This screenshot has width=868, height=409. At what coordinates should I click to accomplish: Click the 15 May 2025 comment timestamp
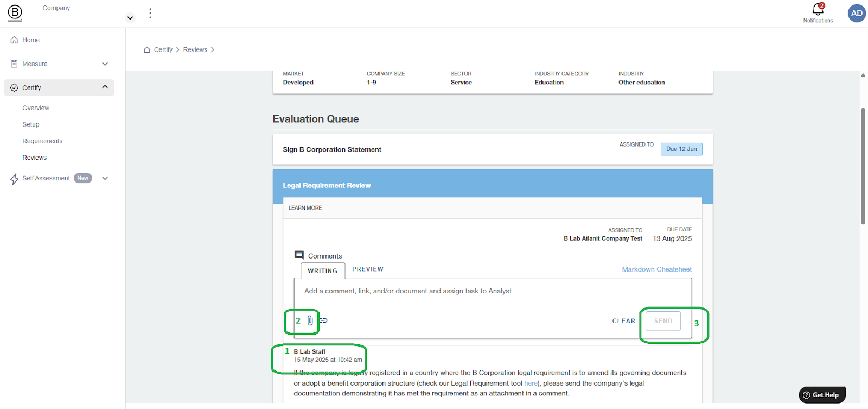pyautogui.click(x=328, y=360)
